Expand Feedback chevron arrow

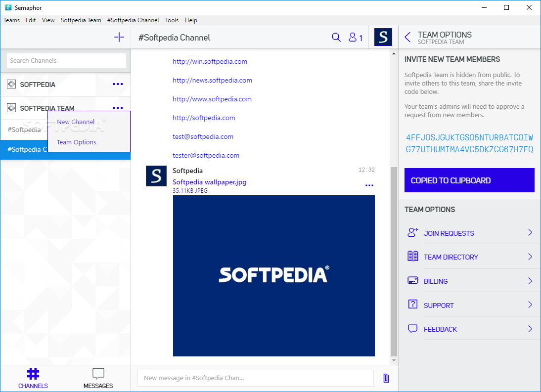(530, 329)
